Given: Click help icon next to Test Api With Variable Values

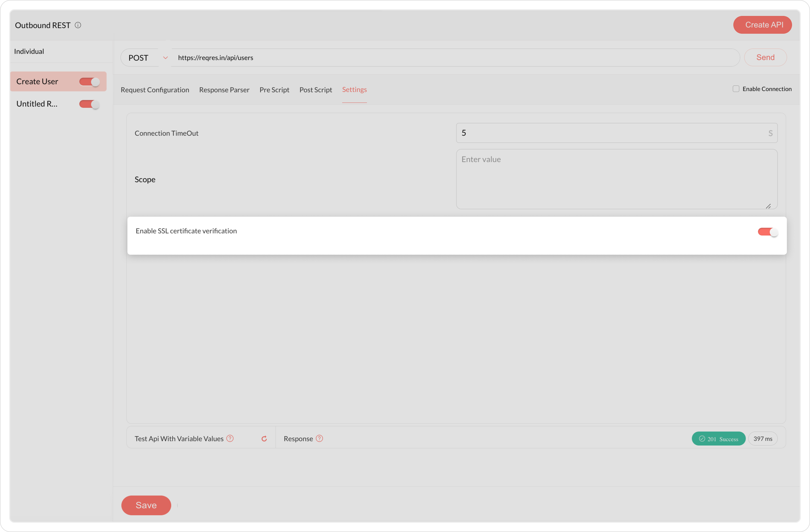Looking at the screenshot, I should pyautogui.click(x=230, y=438).
